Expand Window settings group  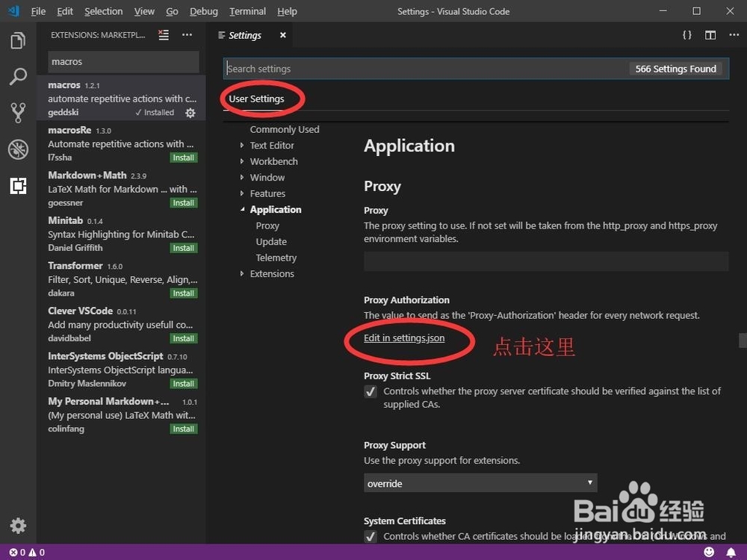(242, 177)
